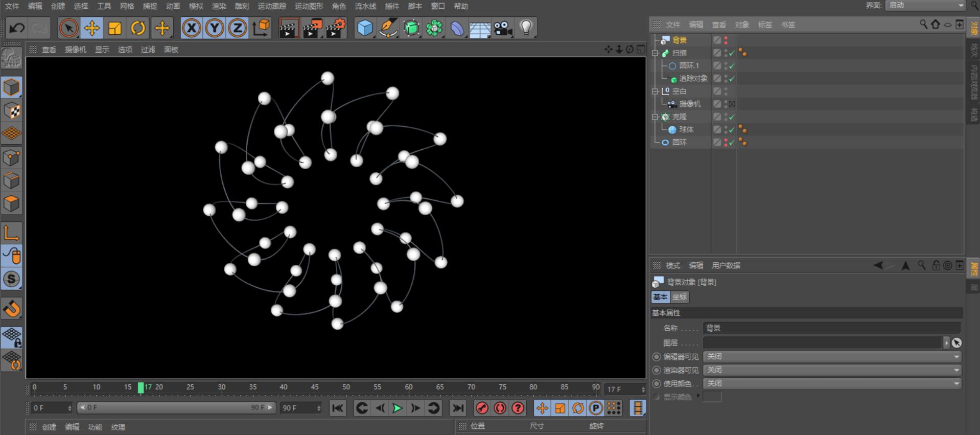
Task: Click the record active objects button
Action: (482, 408)
